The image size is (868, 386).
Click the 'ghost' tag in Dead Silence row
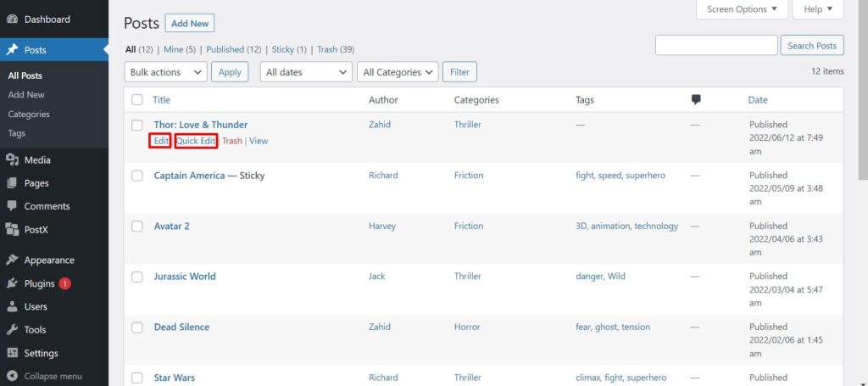tap(605, 327)
